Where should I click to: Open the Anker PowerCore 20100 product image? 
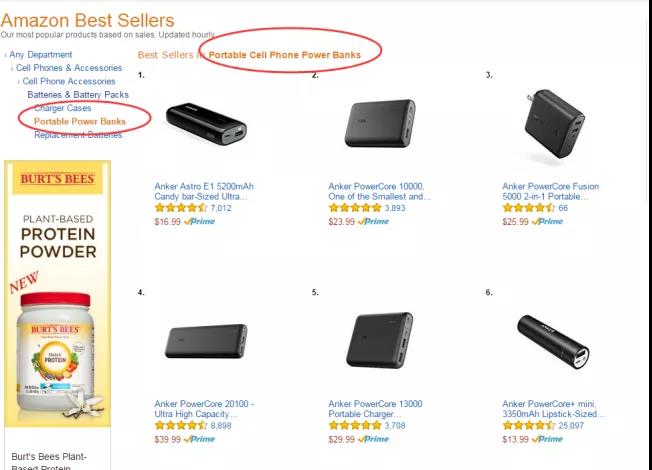pos(205,341)
